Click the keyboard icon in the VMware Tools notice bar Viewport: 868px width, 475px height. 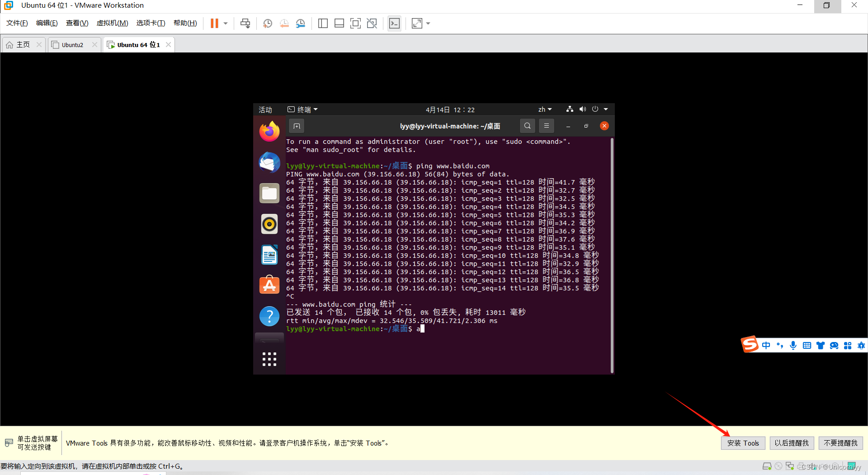click(9, 442)
